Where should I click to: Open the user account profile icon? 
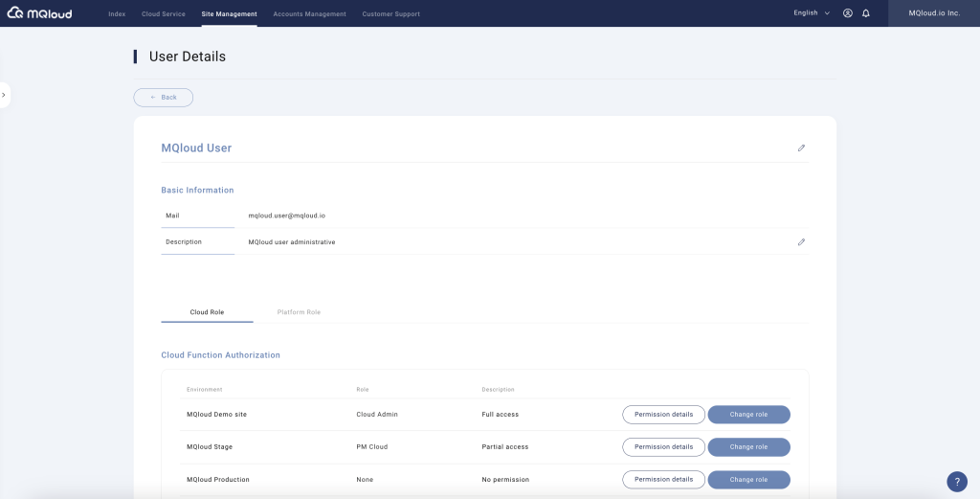tap(848, 13)
